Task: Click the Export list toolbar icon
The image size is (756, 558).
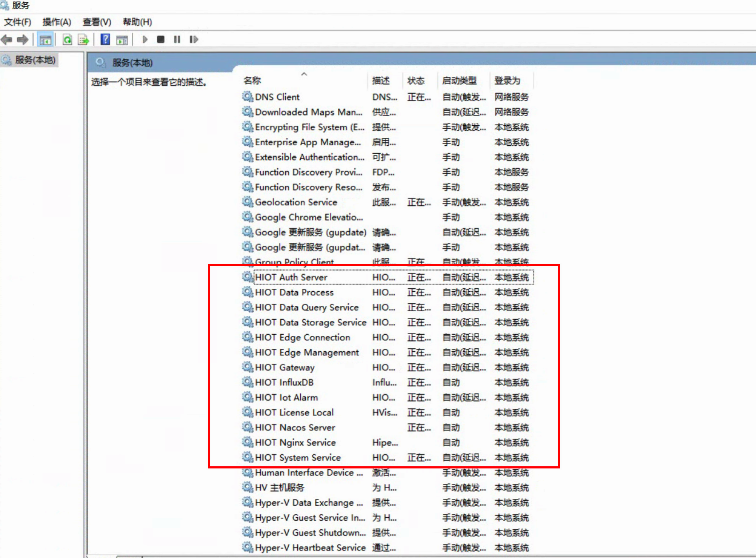Action: pyautogui.click(x=84, y=40)
